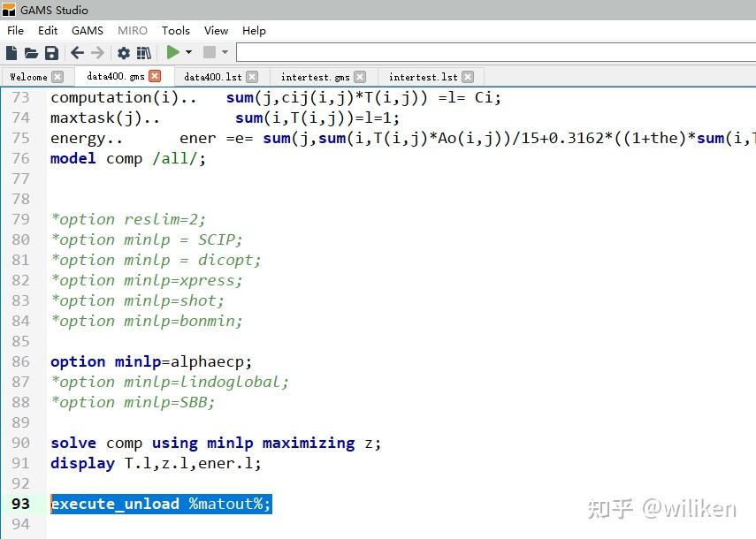Close the intertest.lst tab
Screen dimensions: 756x539
click(x=469, y=76)
